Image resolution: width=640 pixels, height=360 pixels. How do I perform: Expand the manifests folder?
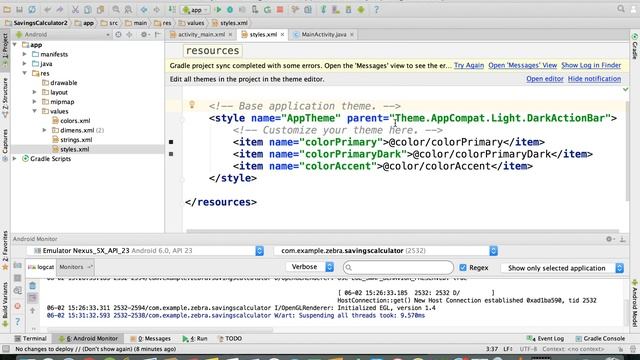point(24,54)
